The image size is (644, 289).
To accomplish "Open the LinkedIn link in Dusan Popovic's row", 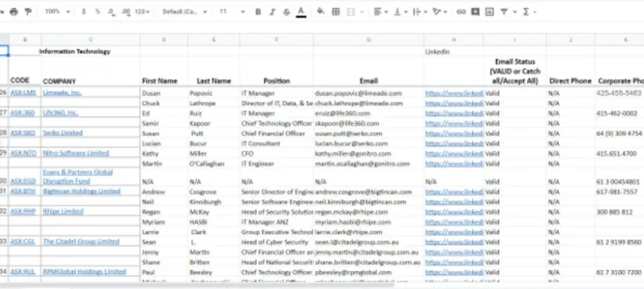I will tap(454, 93).
